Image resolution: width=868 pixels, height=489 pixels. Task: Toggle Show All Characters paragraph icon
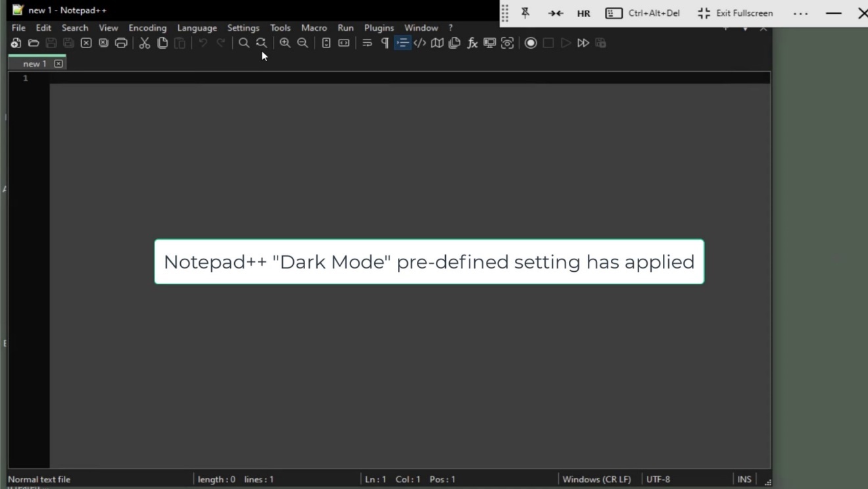[x=384, y=43]
